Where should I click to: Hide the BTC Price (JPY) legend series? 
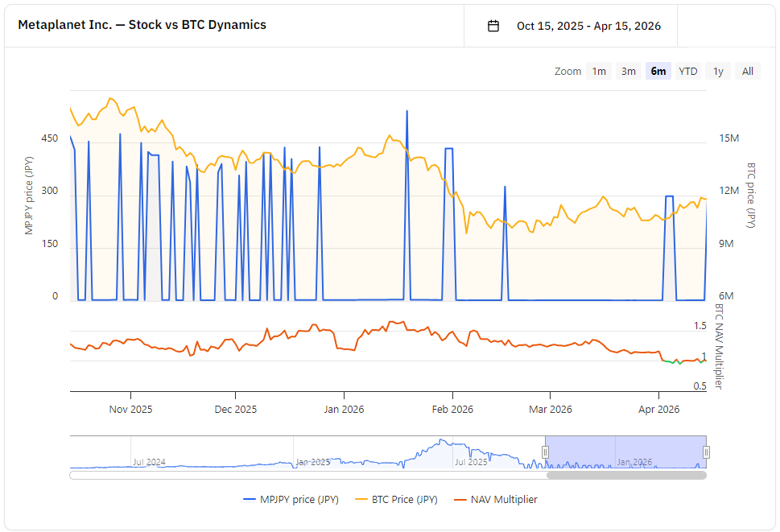coord(395,499)
